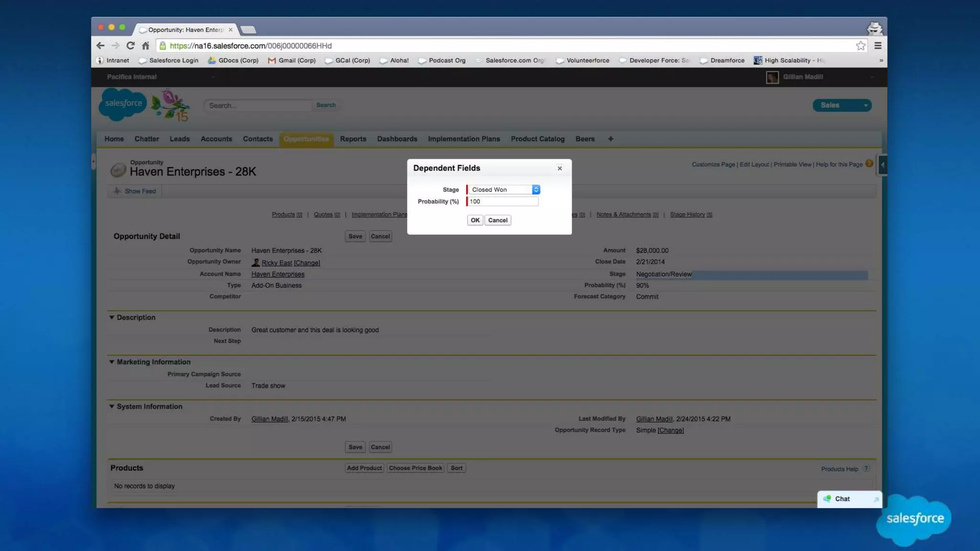
Task: Click the Help for this Page question icon
Action: (x=869, y=164)
